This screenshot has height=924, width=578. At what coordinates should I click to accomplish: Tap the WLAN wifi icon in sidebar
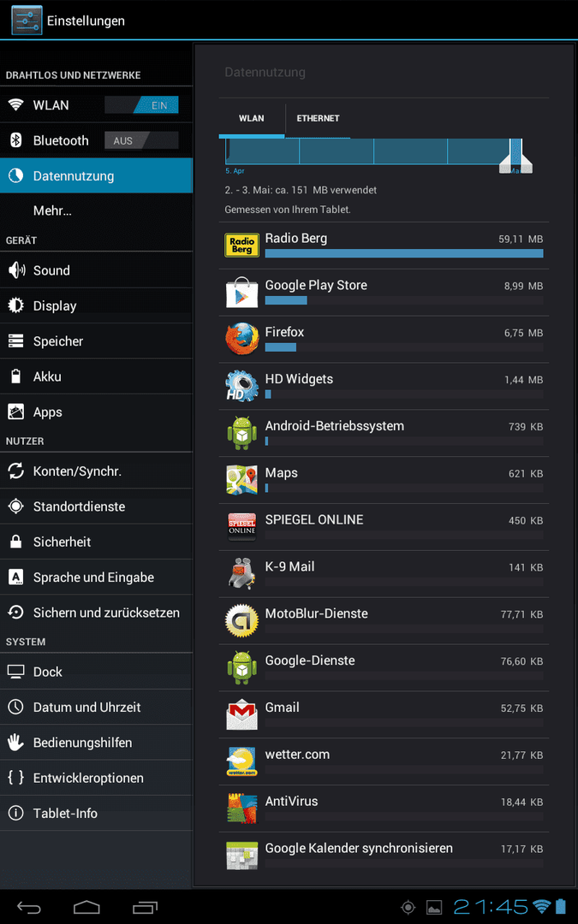(x=16, y=105)
